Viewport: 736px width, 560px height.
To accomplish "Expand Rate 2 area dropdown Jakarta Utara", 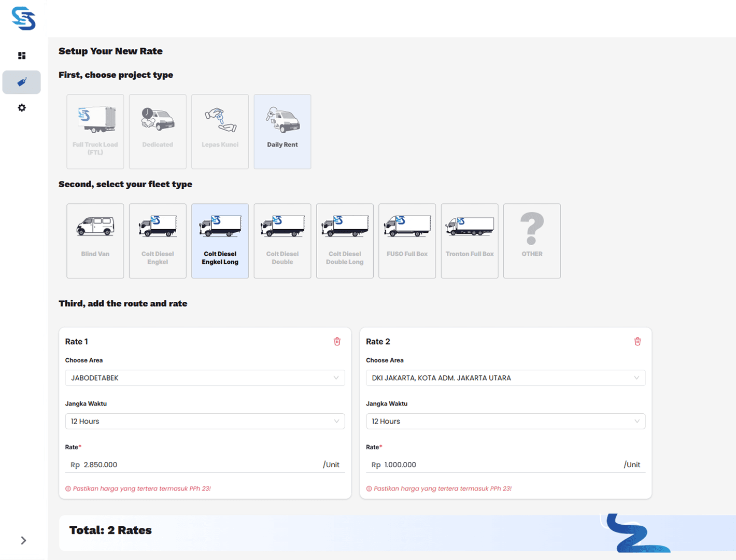I will pyautogui.click(x=505, y=378).
